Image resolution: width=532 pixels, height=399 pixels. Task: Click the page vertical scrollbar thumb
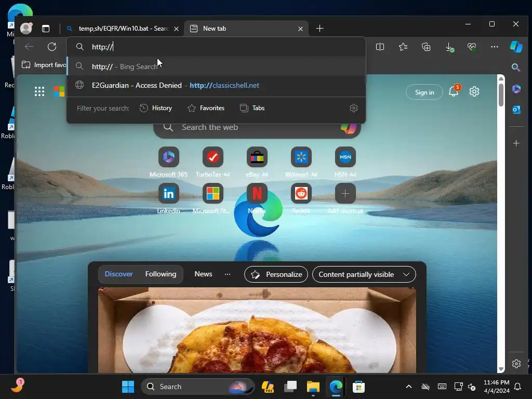501,95
